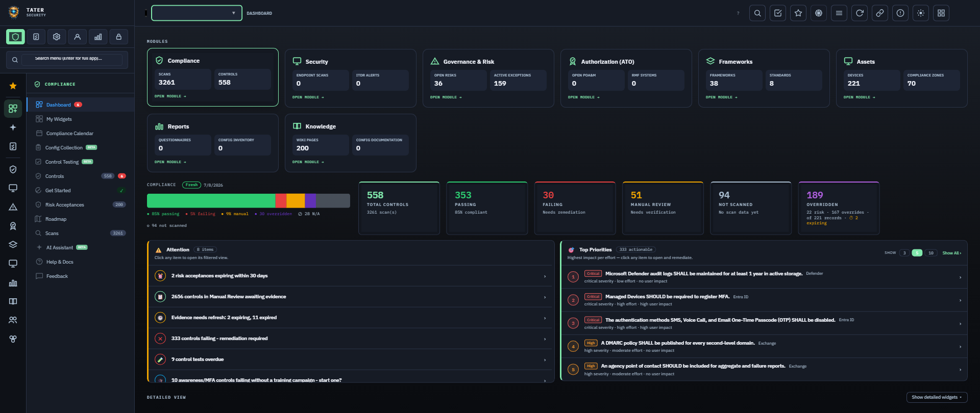Expand the 333 controls failing item
This screenshot has width=980, height=413.
351,339
